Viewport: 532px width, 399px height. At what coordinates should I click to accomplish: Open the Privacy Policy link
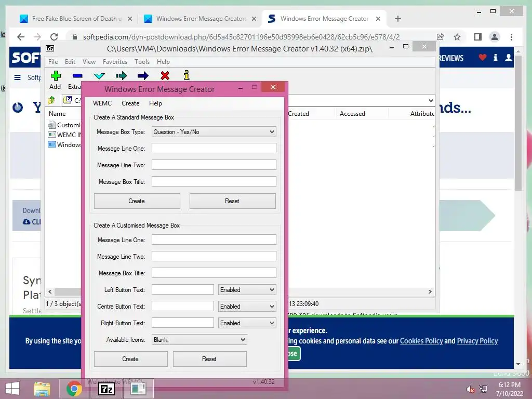tap(477, 341)
